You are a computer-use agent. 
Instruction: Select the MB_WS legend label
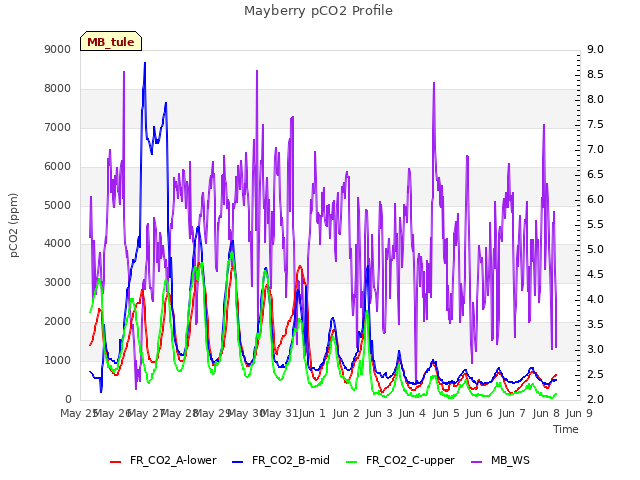point(510,460)
